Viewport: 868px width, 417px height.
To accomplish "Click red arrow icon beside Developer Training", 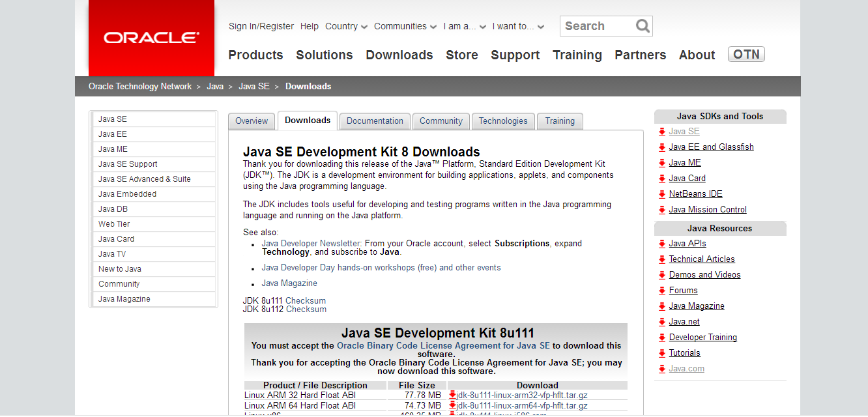I will point(662,338).
